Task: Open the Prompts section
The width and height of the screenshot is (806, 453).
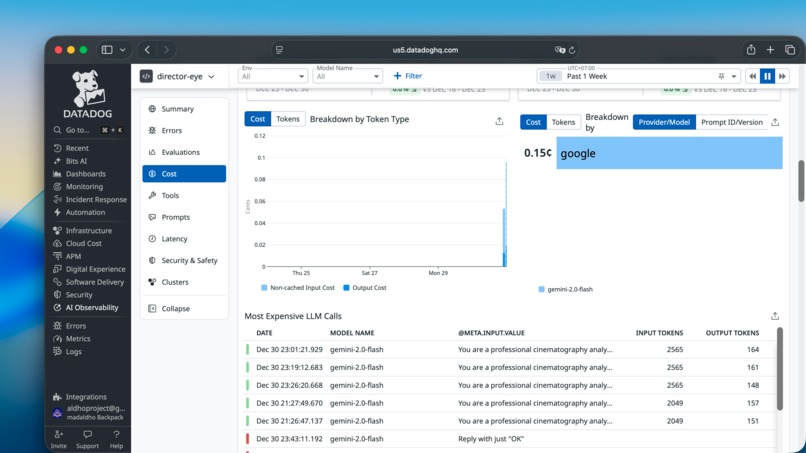Action: pyautogui.click(x=184, y=217)
